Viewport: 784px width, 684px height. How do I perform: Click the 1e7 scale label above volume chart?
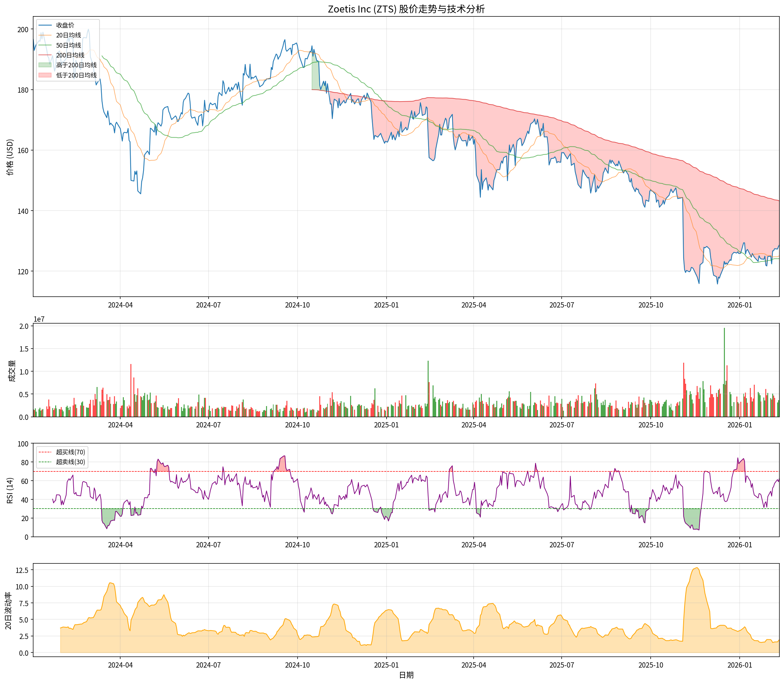(x=39, y=319)
